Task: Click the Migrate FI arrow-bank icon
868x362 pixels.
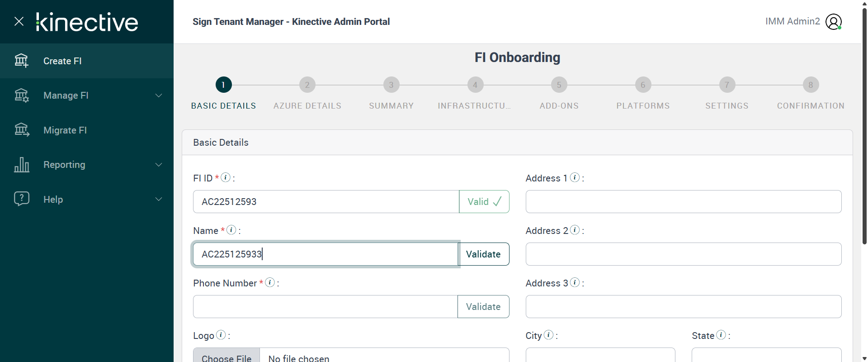Action: [21, 130]
